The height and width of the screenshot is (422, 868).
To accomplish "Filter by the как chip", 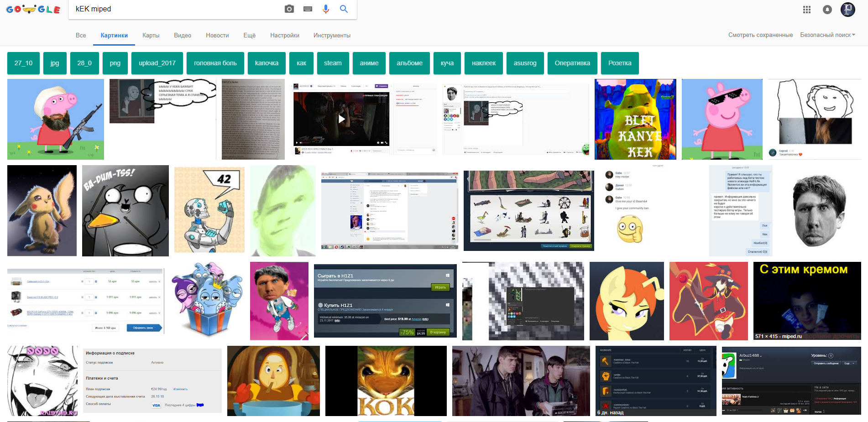I will click(x=301, y=63).
